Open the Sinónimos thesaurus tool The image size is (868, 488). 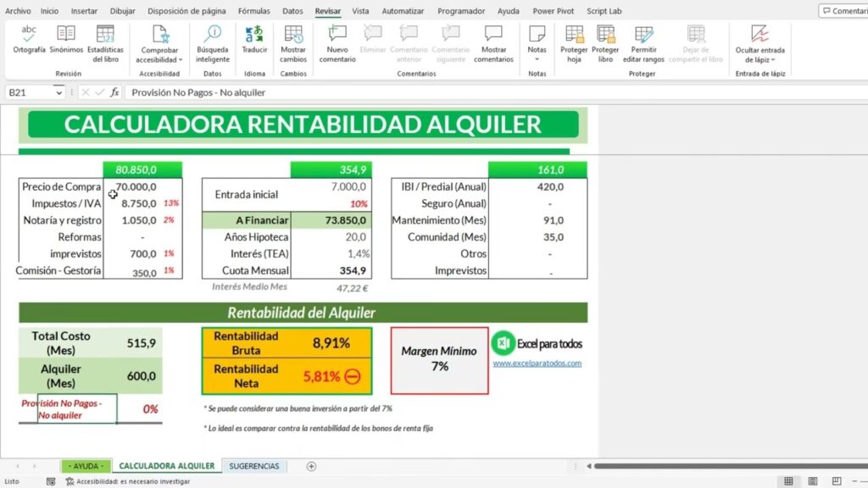(66, 40)
